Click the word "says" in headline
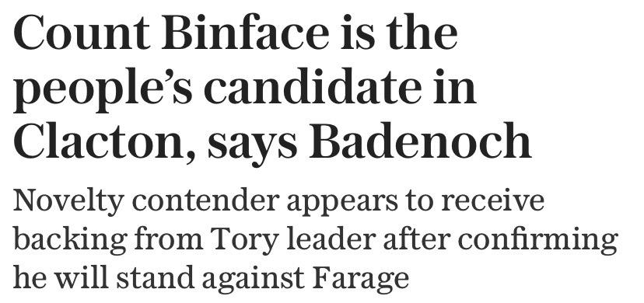The width and height of the screenshot is (644, 303). pos(252,147)
